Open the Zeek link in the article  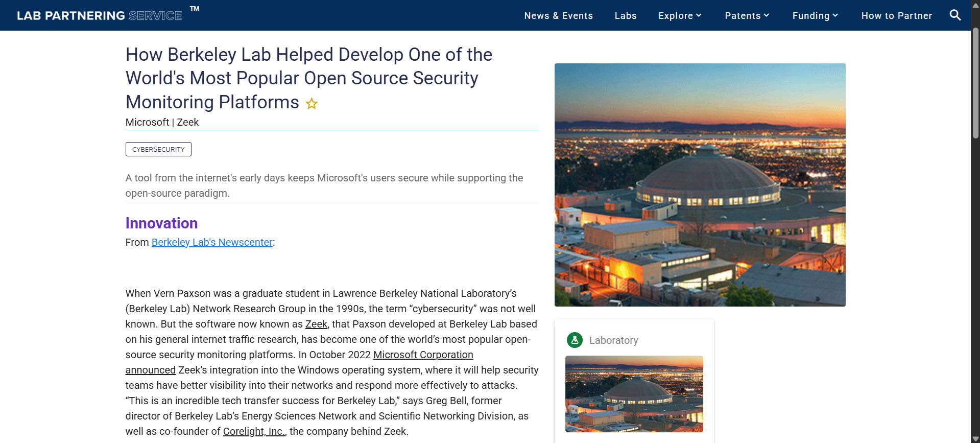click(x=316, y=324)
